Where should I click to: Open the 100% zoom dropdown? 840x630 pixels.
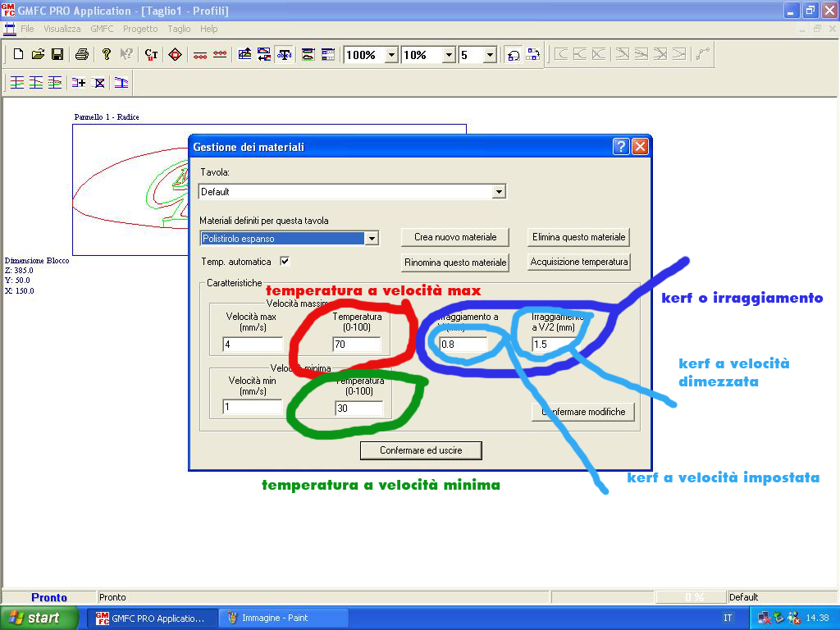pos(390,55)
